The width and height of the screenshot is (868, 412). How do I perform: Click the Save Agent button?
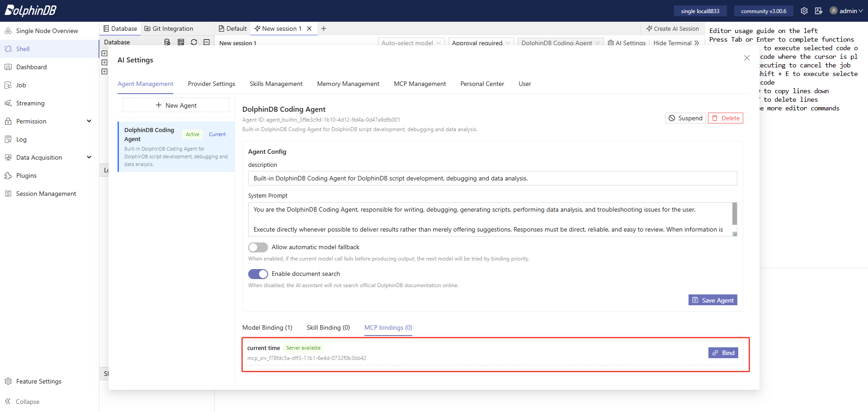tap(713, 300)
